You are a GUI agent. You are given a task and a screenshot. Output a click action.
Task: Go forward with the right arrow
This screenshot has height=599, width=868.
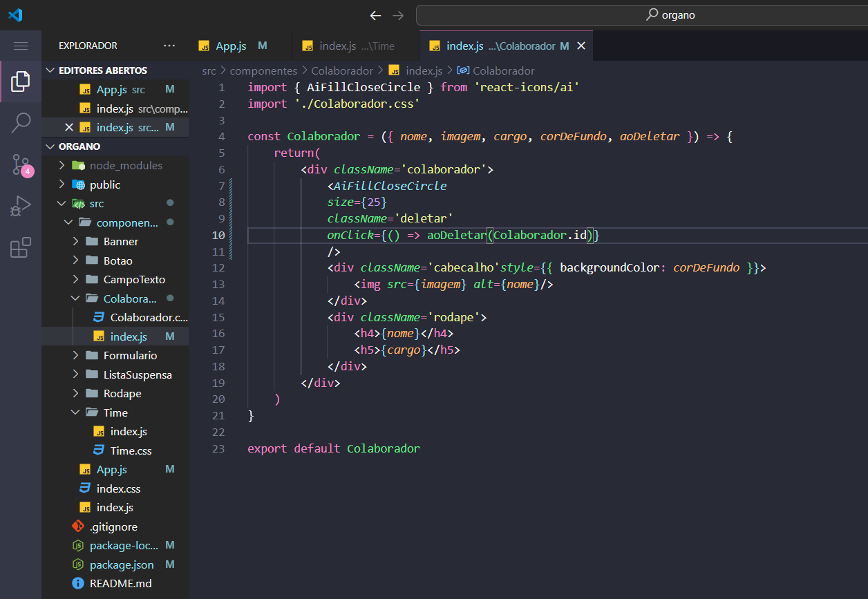(x=397, y=15)
